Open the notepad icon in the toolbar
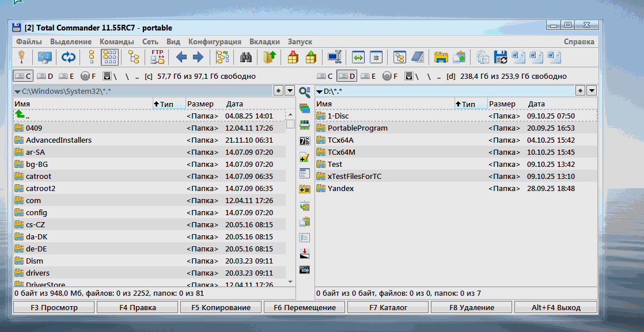 pos(417,58)
